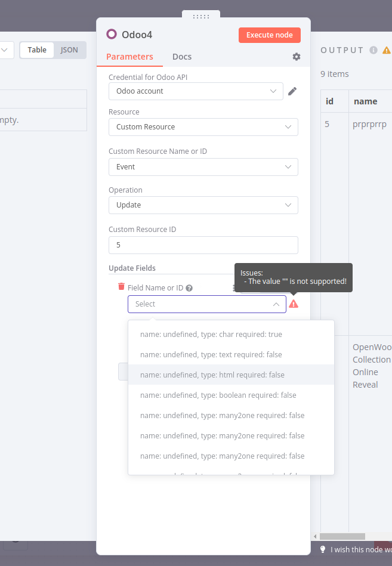This screenshot has height=566, width=392.
Task: Open the Custom Resource Name or ID dropdown
Action: (203, 166)
